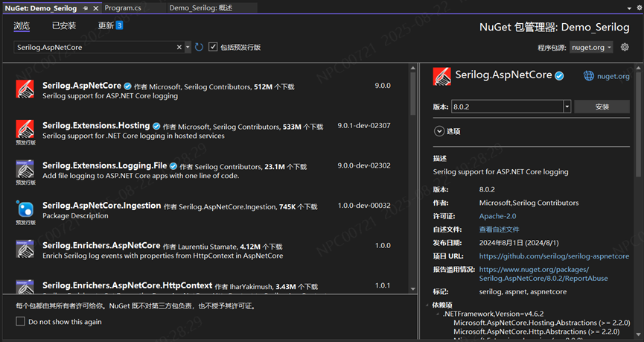Check Do not show this again

20,321
